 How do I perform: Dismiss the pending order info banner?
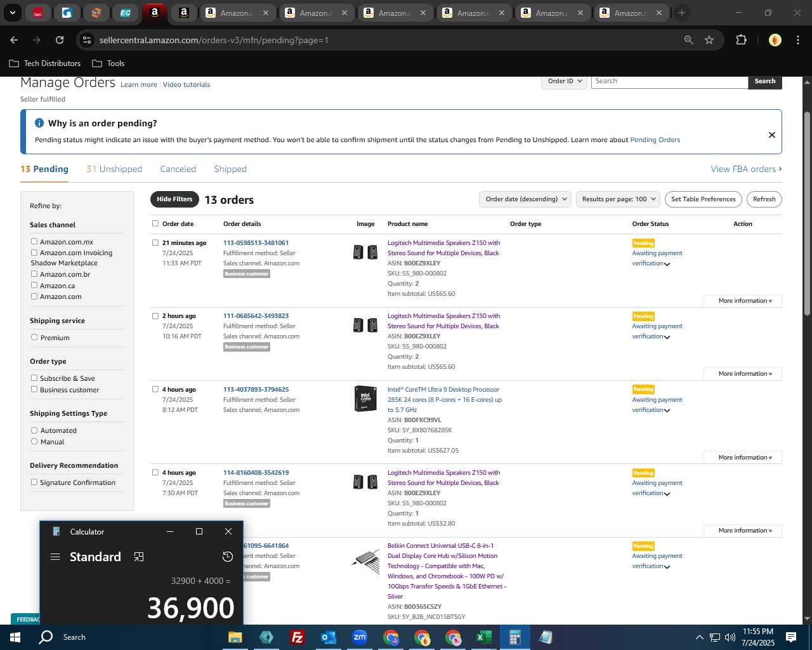[x=772, y=135]
